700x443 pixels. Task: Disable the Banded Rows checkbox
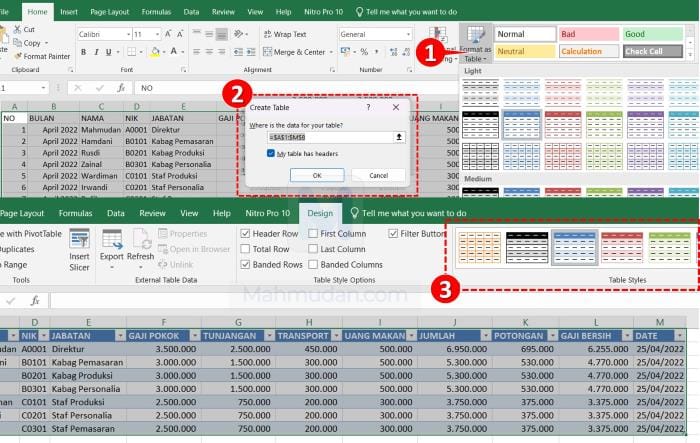tap(245, 265)
